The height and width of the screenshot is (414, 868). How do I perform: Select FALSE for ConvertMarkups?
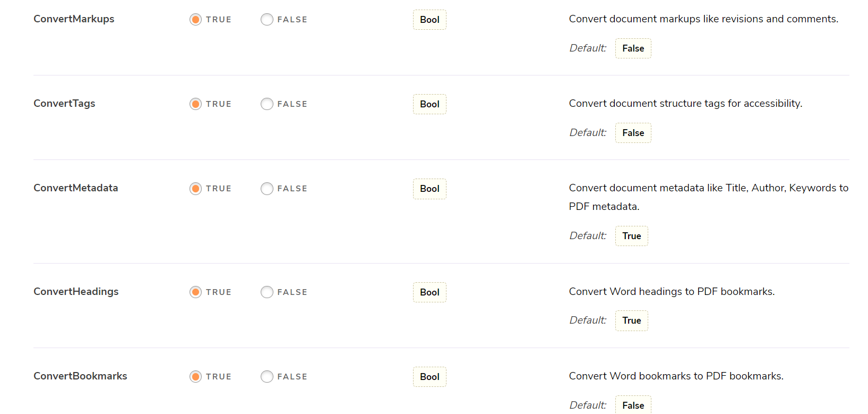pos(267,19)
